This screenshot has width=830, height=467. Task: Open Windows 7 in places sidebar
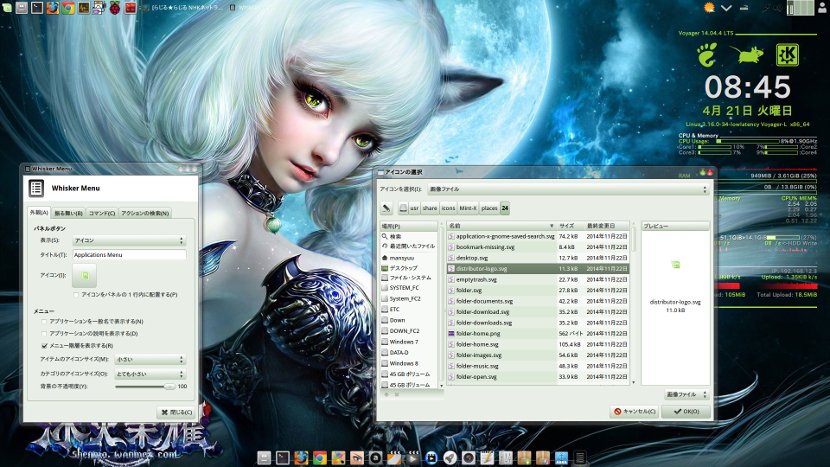click(x=409, y=342)
